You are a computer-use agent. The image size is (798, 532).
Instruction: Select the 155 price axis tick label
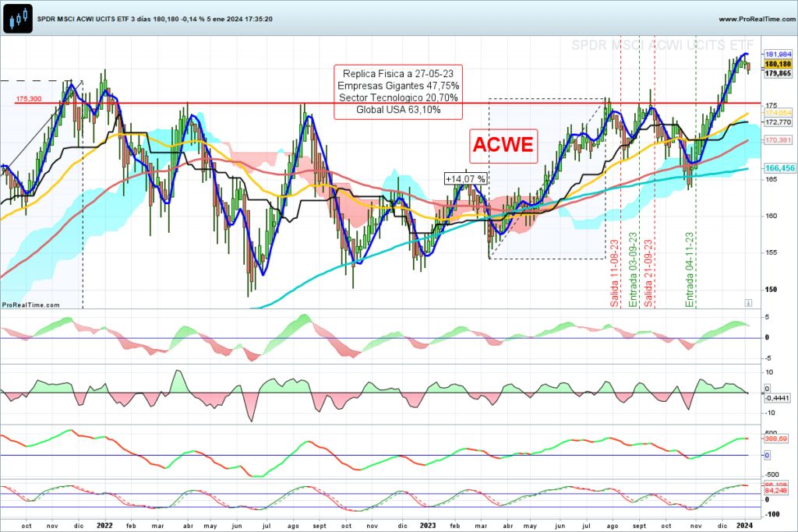point(771,252)
